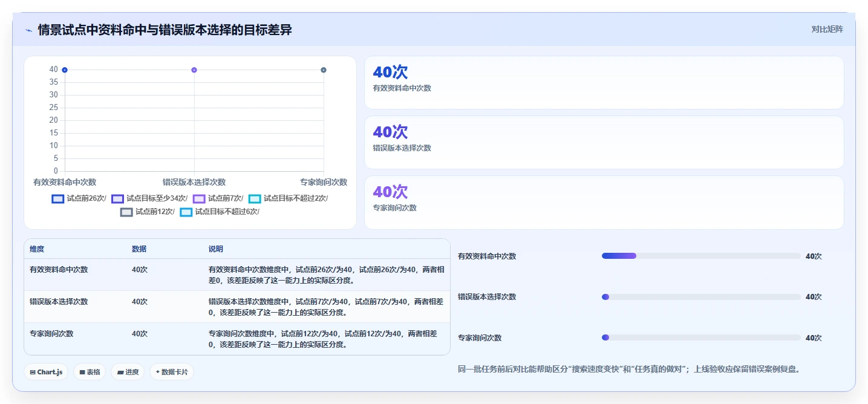
Task: Toggle the 试点目标不超过2次/ legend series
Action: [289, 198]
